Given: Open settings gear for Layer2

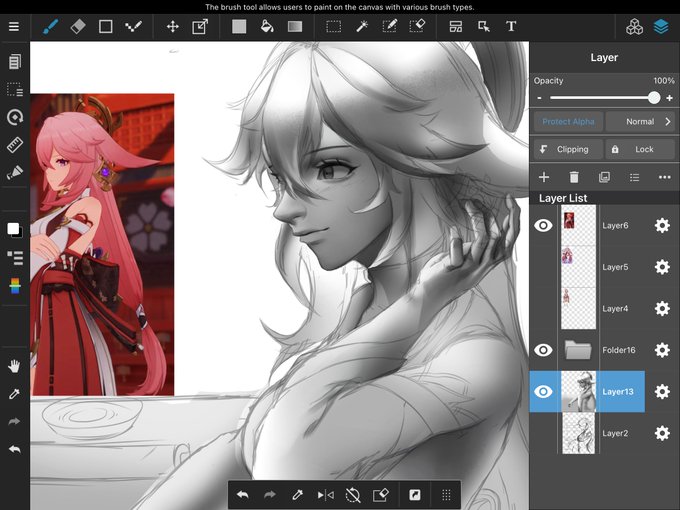Looking at the screenshot, I should [662, 433].
